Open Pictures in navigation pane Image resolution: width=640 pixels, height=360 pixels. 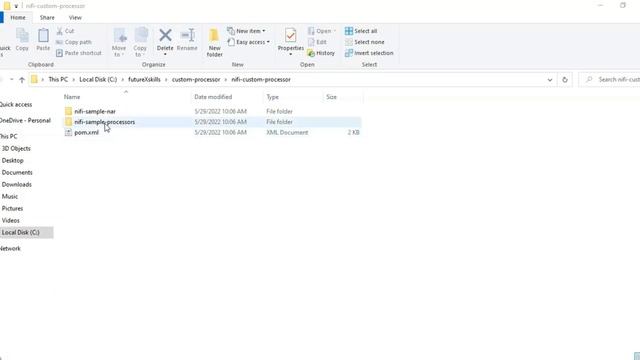(x=12, y=208)
